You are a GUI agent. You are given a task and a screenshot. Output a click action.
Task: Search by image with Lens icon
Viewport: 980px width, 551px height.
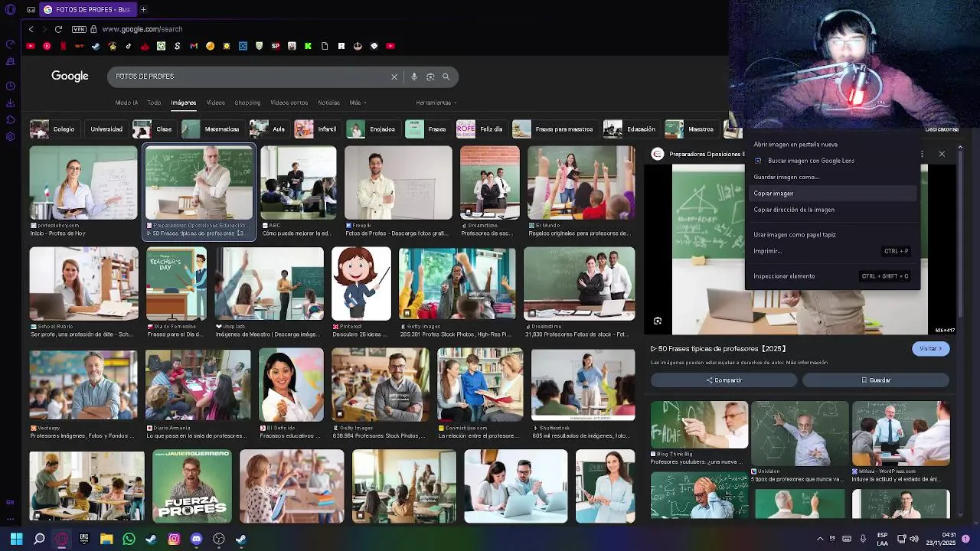[430, 77]
